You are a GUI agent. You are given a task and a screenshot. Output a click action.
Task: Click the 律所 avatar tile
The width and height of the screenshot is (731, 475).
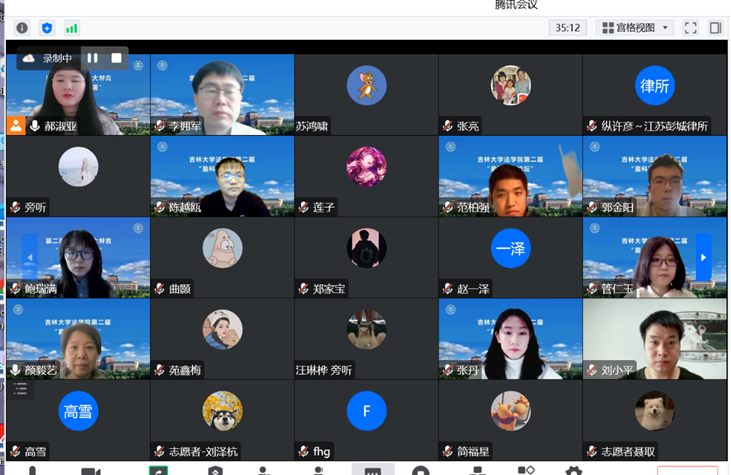point(655,86)
